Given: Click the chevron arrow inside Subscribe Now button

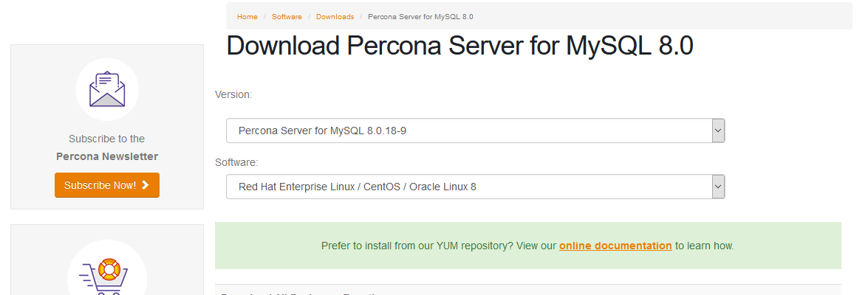Looking at the screenshot, I should (x=145, y=185).
